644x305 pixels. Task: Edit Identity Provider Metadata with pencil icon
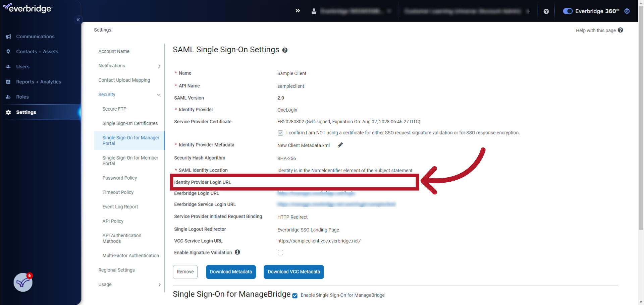pyautogui.click(x=340, y=145)
